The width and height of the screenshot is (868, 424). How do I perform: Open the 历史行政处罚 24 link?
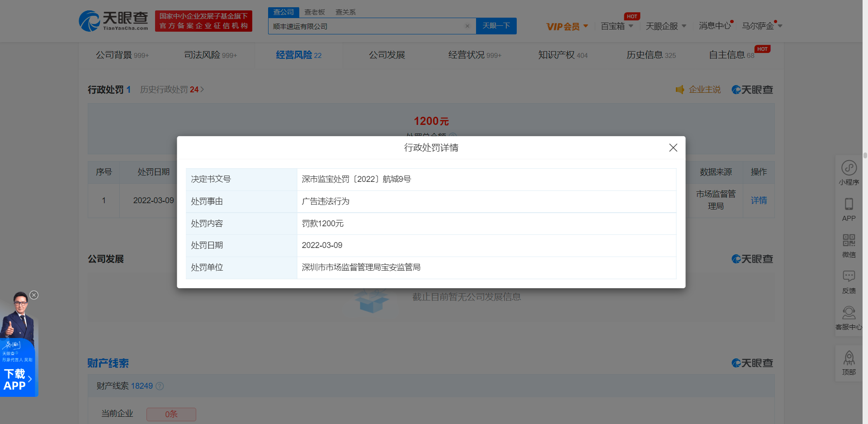point(172,90)
